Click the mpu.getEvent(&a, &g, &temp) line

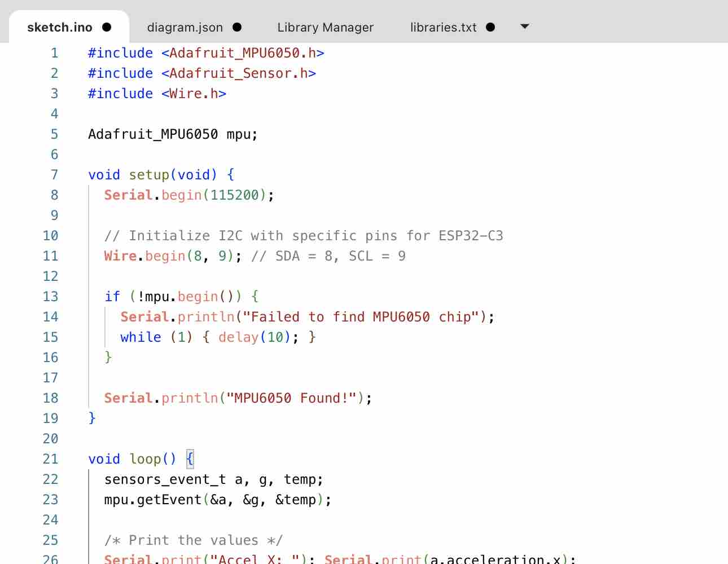coord(218,500)
